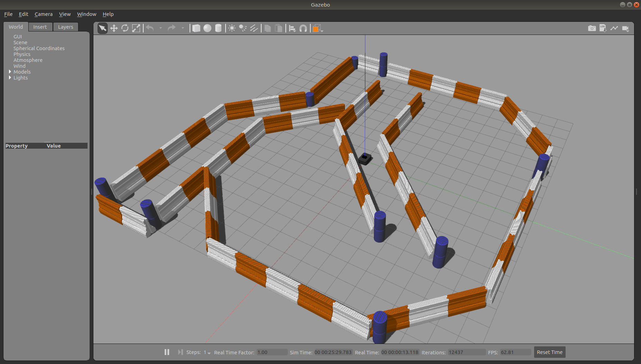Activate the Rotate mode tool
Viewport: 641px width, 364px height.
(125, 28)
